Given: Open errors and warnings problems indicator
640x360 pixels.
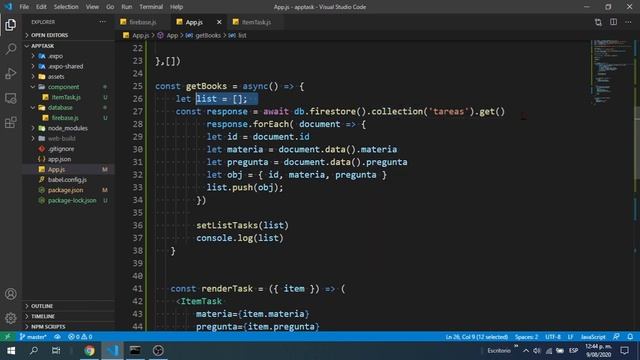Looking at the screenshot, I should click(80, 337).
